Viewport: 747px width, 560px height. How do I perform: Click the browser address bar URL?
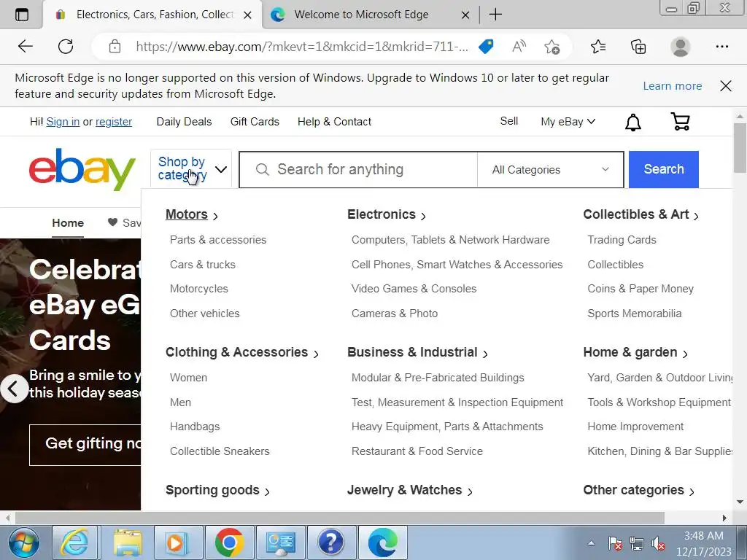(301, 46)
